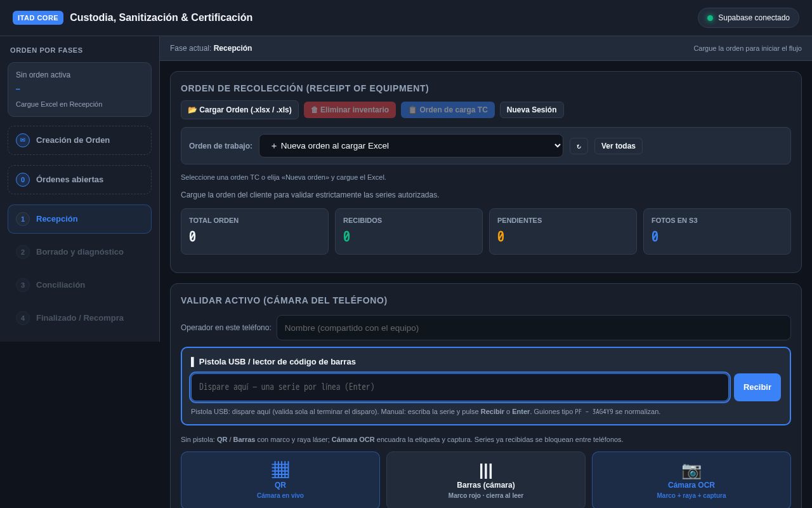Click the refresh work orders icon button
The width and height of the screenshot is (812, 508).
coord(579,146)
